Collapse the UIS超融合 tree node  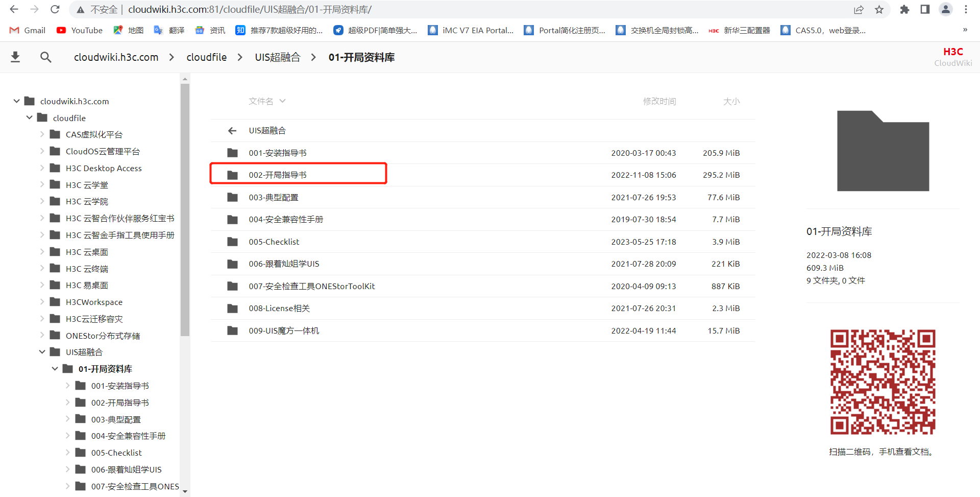42,352
